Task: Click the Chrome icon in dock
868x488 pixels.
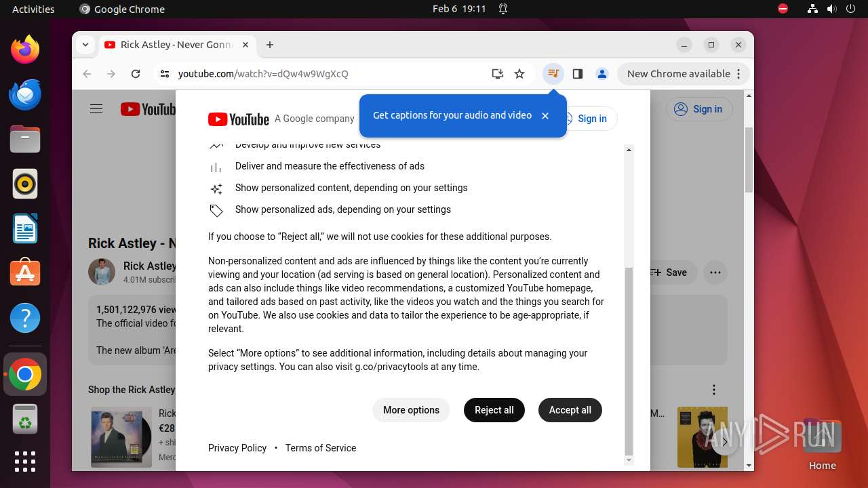Action: (25, 374)
